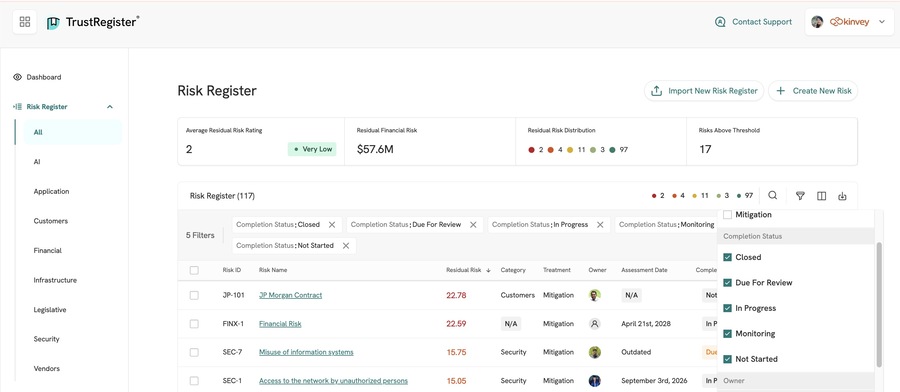
Task: Click the Assessment Date column header
Action: click(644, 270)
